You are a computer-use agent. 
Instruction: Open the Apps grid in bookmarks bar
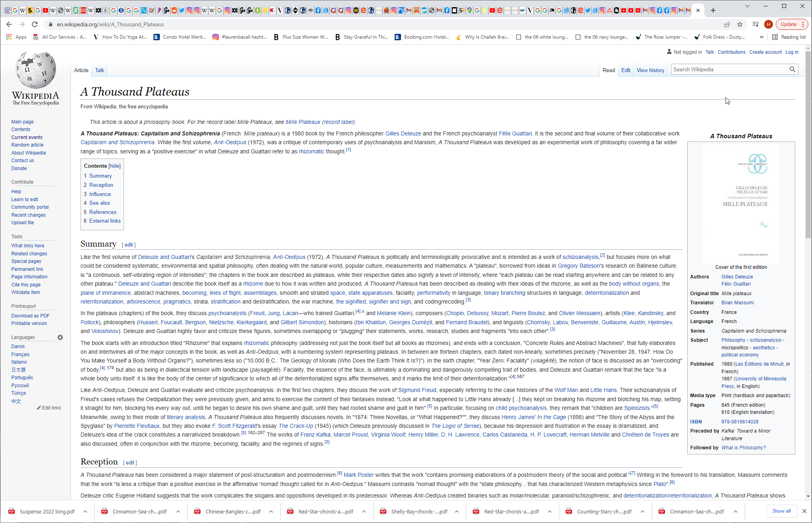pos(16,37)
